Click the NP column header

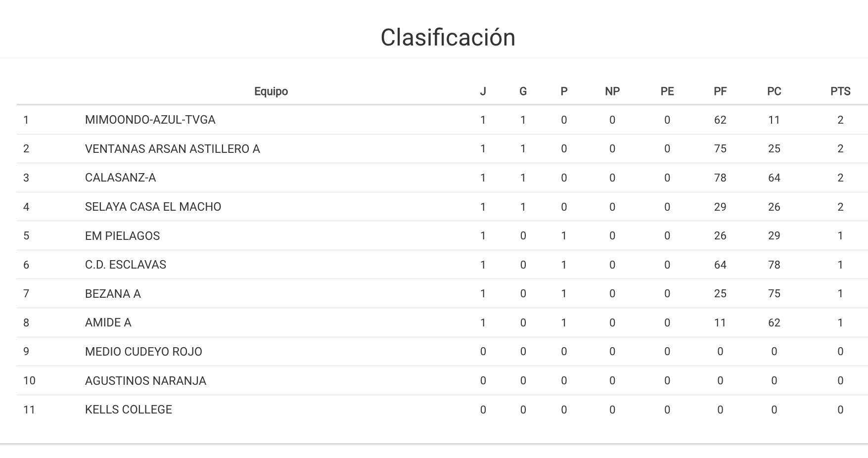[612, 92]
